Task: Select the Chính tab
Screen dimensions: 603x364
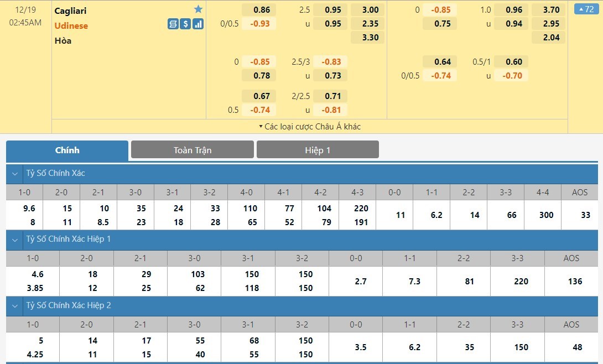Action: coord(67,150)
